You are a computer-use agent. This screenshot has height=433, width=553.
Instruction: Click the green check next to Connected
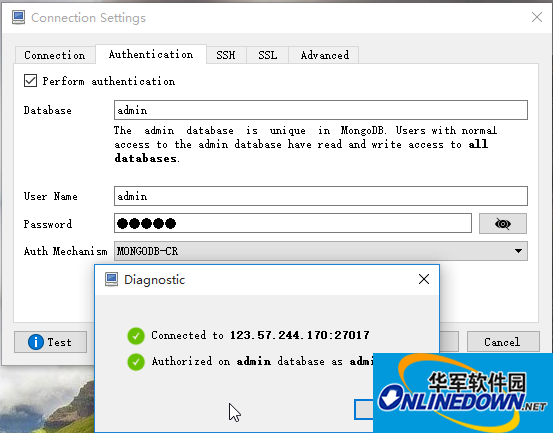coord(136,336)
